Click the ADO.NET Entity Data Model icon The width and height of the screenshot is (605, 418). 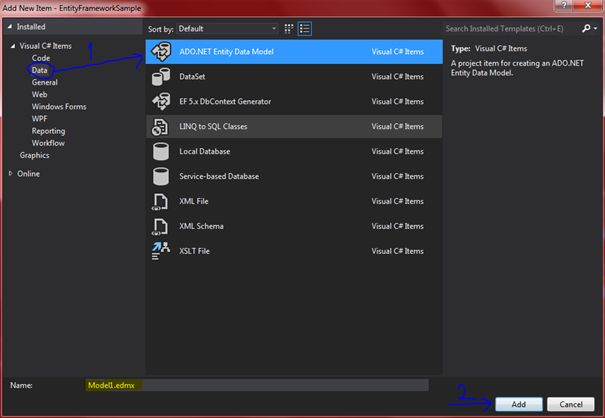pos(161,52)
